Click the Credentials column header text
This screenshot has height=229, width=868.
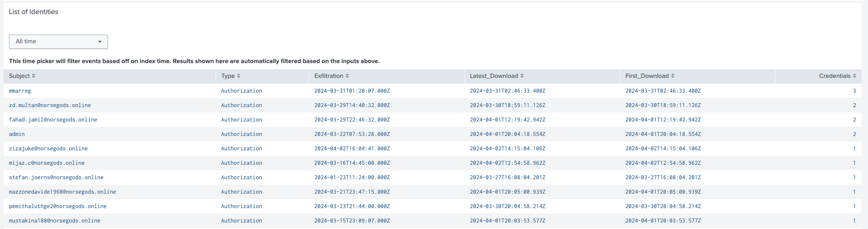coord(835,76)
